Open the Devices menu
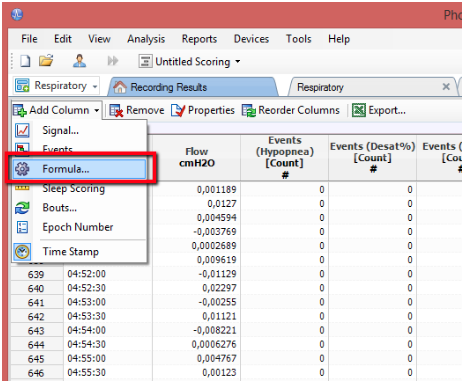This screenshot has height=383, width=466. pyautogui.click(x=251, y=39)
